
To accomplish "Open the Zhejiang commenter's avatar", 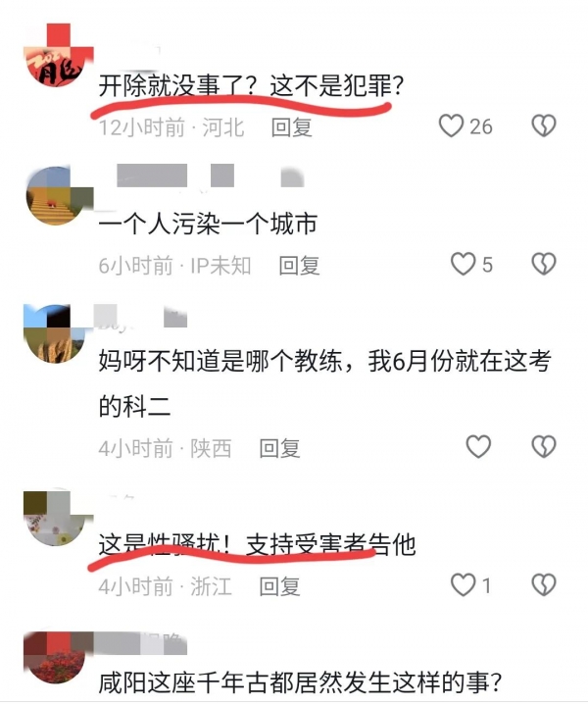I will click(55, 518).
